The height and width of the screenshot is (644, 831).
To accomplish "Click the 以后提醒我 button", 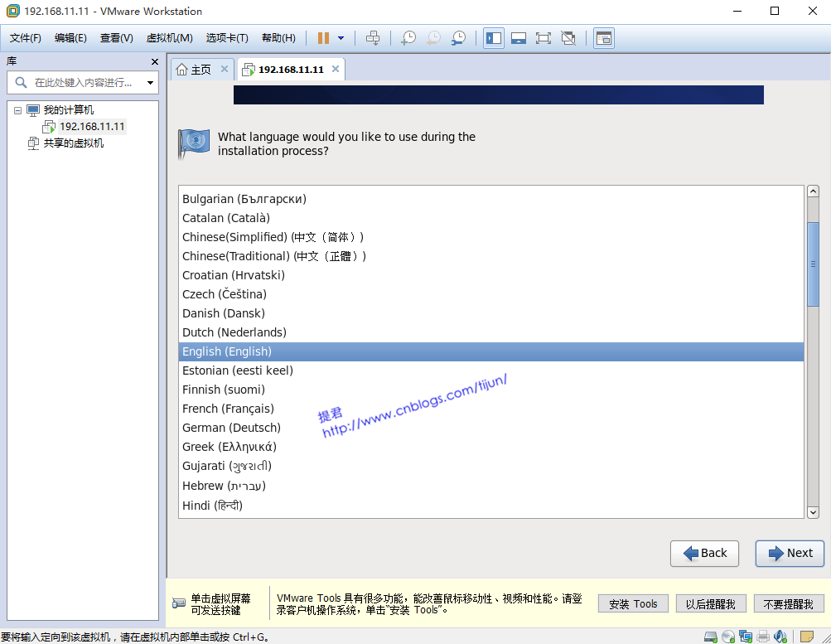I will click(711, 603).
